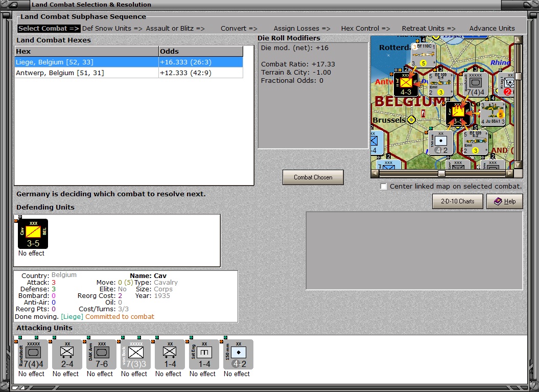Image resolution: width=539 pixels, height=392 pixels.
Task: Click the Assault or Blitz subphase step
Action: pyautogui.click(x=175, y=29)
